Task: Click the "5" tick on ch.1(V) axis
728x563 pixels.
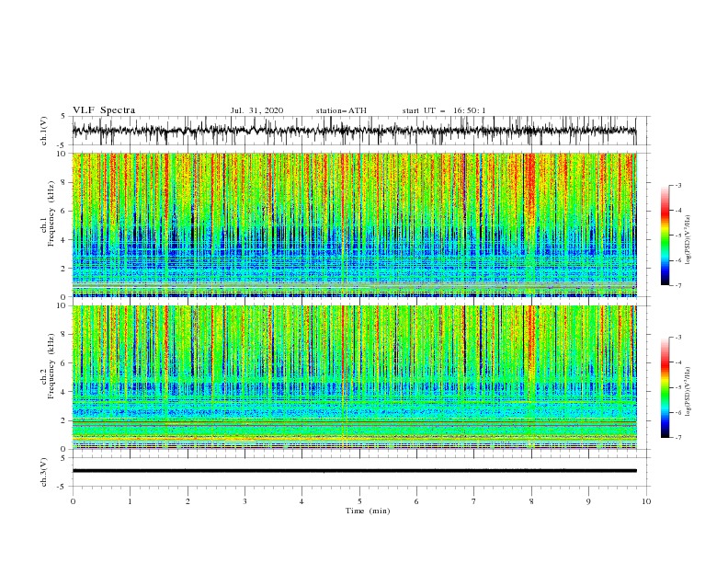Action: click(63, 116)
